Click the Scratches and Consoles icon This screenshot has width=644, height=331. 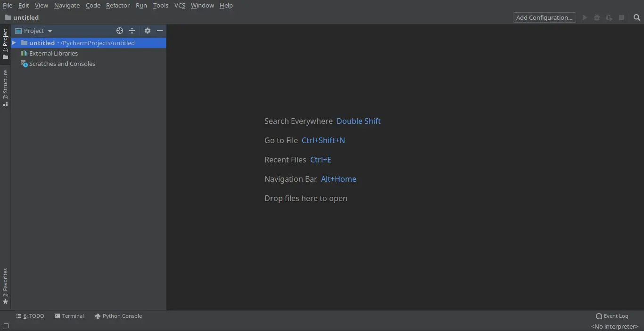[24, 64]
